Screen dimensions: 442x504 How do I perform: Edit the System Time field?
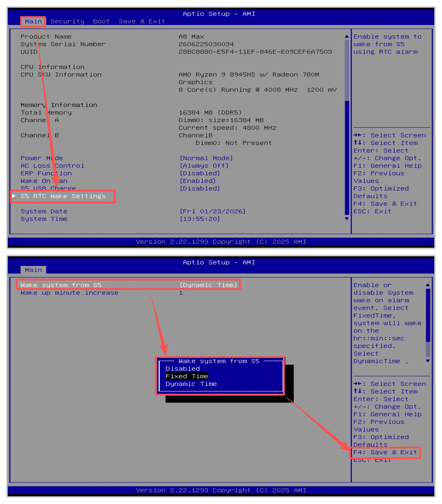click(x=200, y=219)
